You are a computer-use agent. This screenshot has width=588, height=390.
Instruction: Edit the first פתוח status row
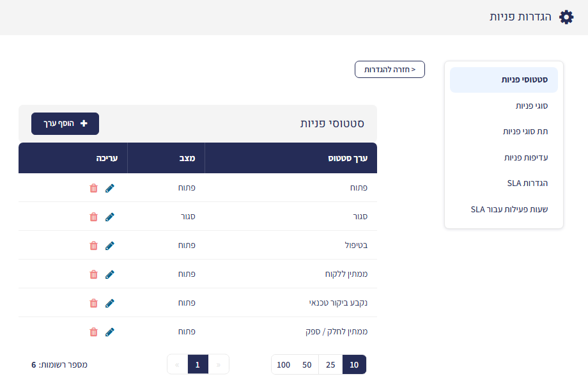coord(109,188)
